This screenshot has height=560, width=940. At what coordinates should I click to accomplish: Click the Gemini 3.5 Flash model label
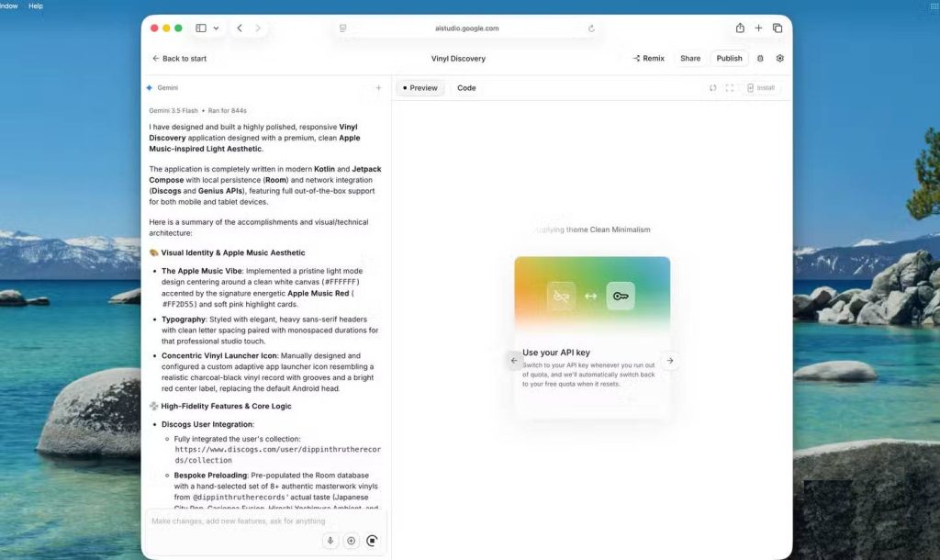pos(173,111)
